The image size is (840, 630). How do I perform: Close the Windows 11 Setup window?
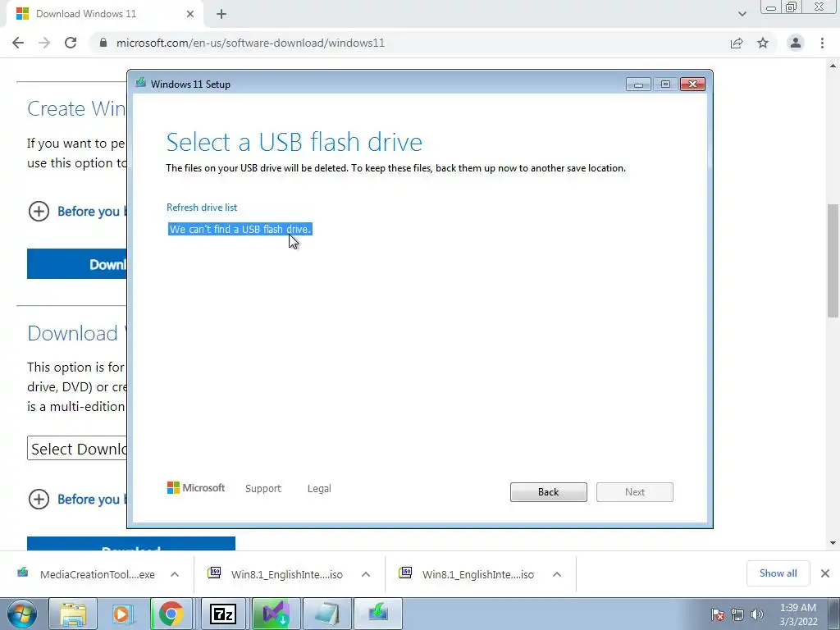[x=692, y=84]
